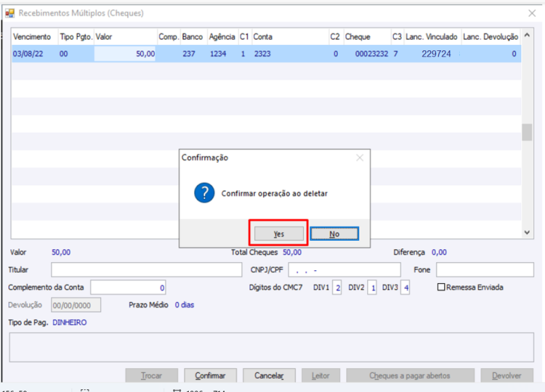The height and width of the screenshot is (392, 545).
Task: Click the 0 dias Prazo Médio value
Action: click(185, 305)
